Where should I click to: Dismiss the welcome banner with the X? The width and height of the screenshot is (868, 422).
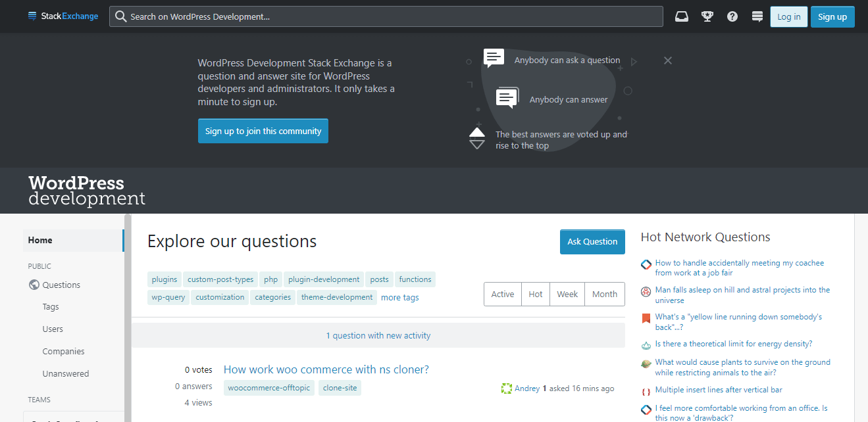[x=667, y=60]
